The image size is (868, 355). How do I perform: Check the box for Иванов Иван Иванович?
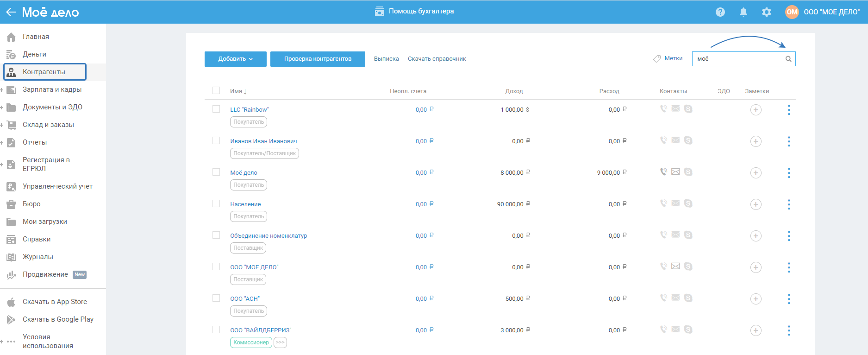(x=216, y=140)
